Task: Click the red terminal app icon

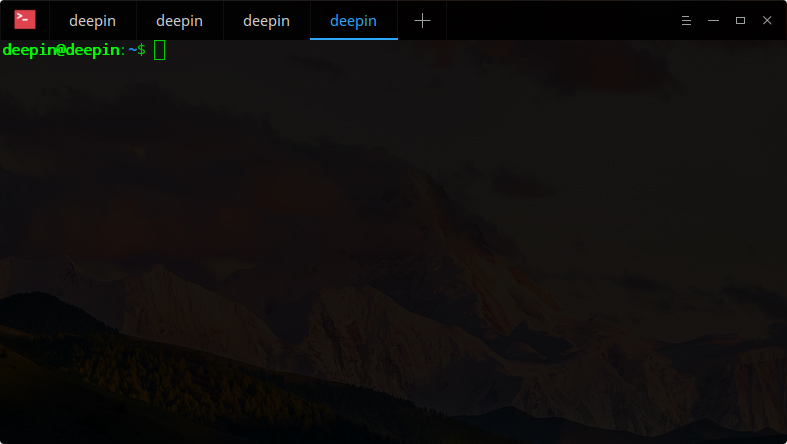Action: pyautogui.click(x=24, y=19)
